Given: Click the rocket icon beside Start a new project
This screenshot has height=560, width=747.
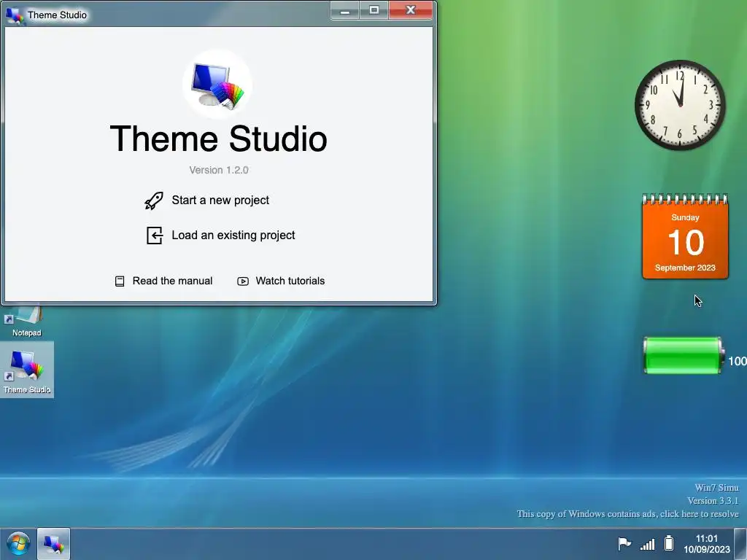Looking at the screenshot, I should tap(154, 201).
